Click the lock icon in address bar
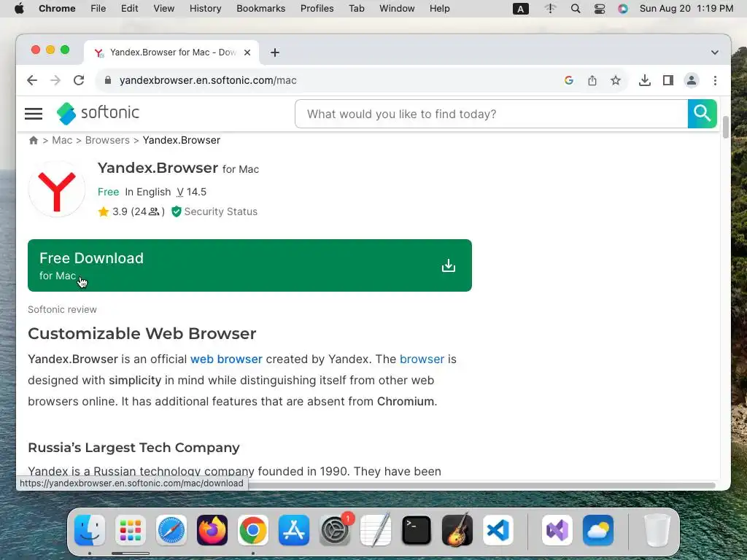This screenshot has height=560, width=747. click(108, 80)
